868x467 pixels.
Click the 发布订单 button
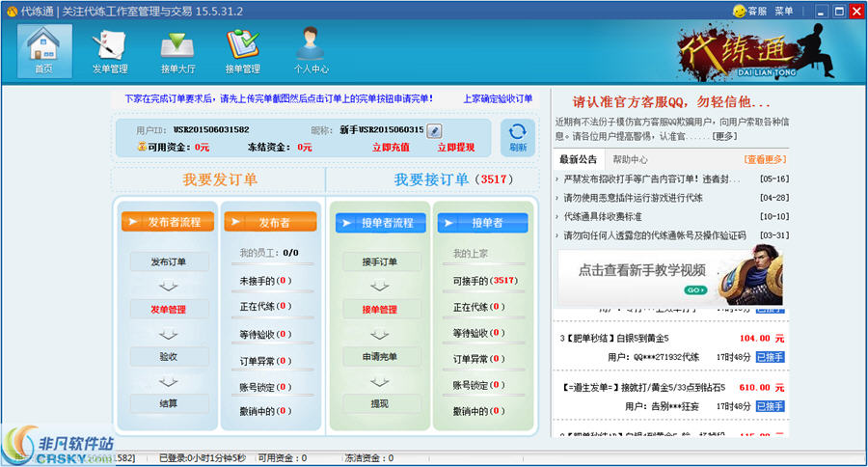point(169,261)
